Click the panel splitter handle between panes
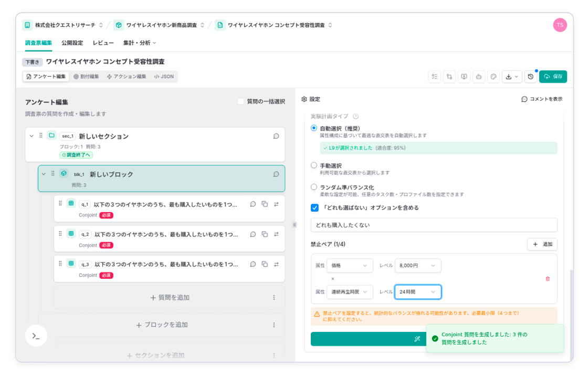Image resolution: width=588 pixels, height=376 pixels. point(295,225)
